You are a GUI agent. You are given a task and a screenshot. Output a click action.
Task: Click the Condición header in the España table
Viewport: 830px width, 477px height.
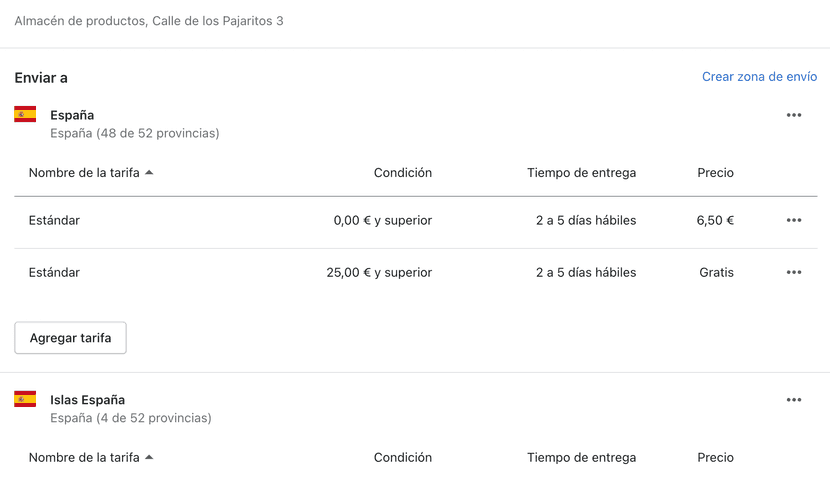(402, 173)
